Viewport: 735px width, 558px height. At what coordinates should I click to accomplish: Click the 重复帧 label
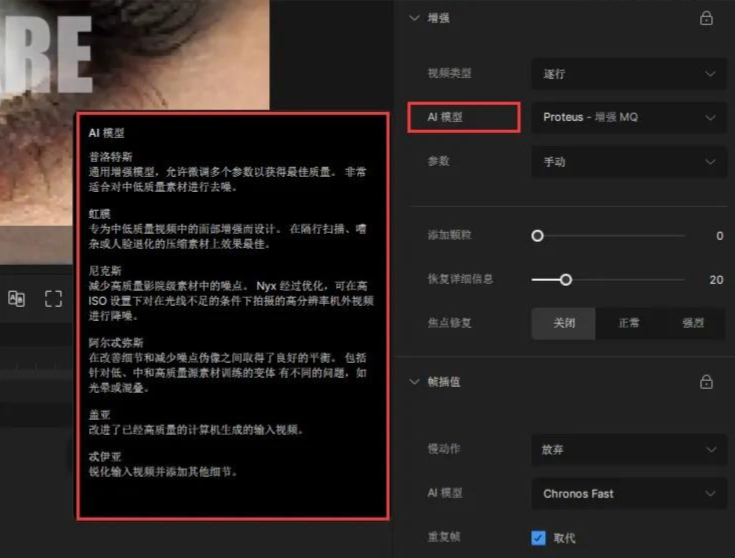pos(444,537)
